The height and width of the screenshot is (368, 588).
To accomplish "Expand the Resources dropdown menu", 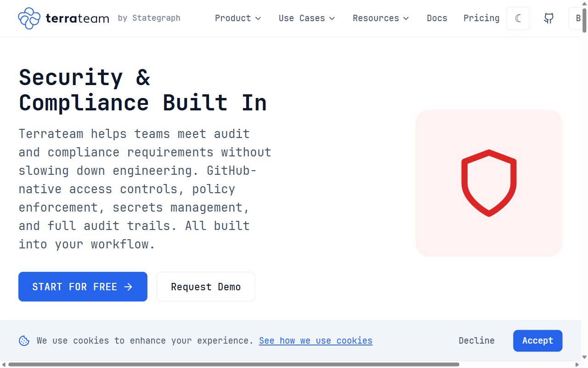I will [381, 18].
